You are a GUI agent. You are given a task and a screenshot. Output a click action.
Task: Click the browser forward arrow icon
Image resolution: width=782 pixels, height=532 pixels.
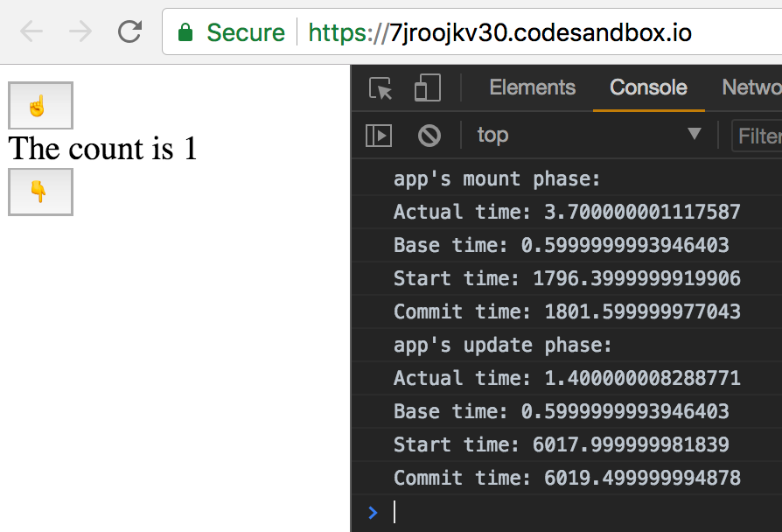pyautogui.click(x=80, y=31)
